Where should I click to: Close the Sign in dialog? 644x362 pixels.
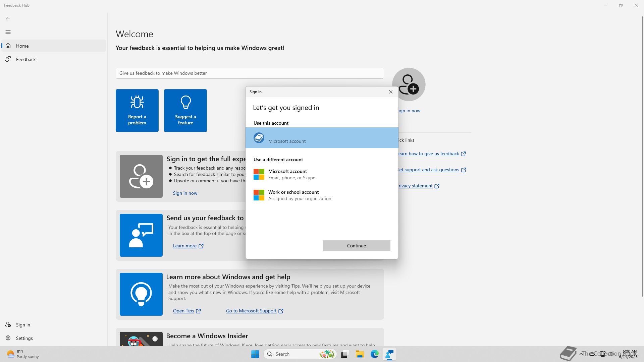pos(390,92)
